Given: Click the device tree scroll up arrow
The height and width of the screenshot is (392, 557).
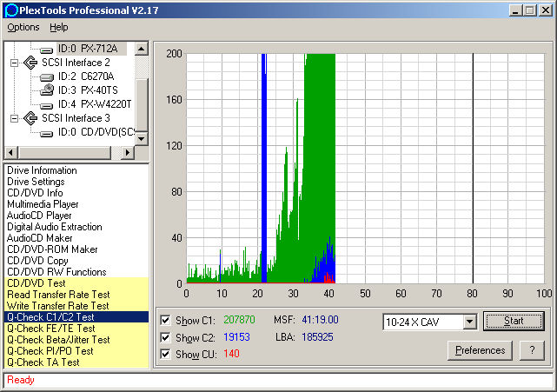Looking at the screenshot, I should pyautogui.click(x=142, y=49).
